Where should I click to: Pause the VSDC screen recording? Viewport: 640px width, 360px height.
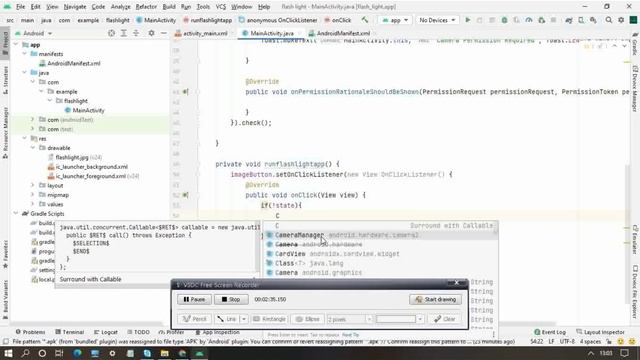[x=194, y=299]
